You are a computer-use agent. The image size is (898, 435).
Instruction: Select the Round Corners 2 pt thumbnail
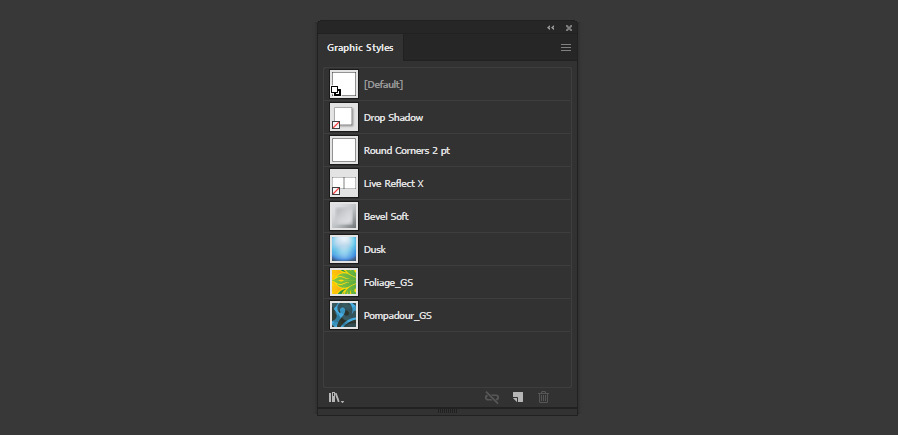[x=344, y=150]
